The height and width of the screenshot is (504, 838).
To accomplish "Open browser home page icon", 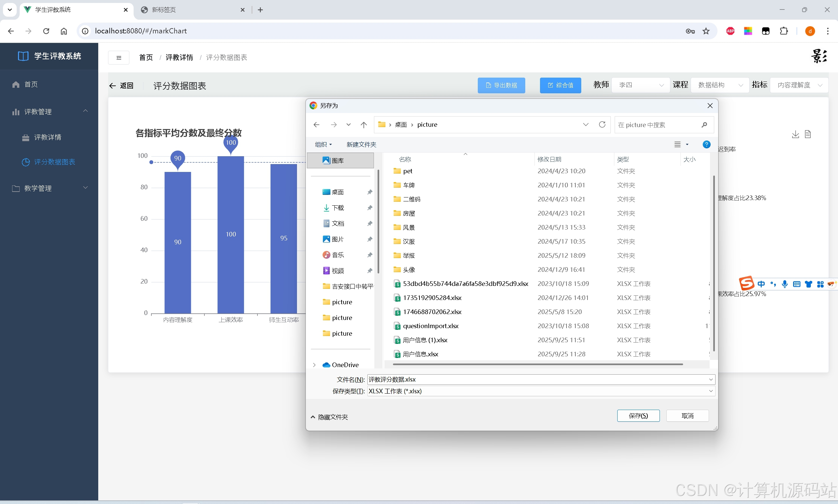I will [x=64, y=31].
